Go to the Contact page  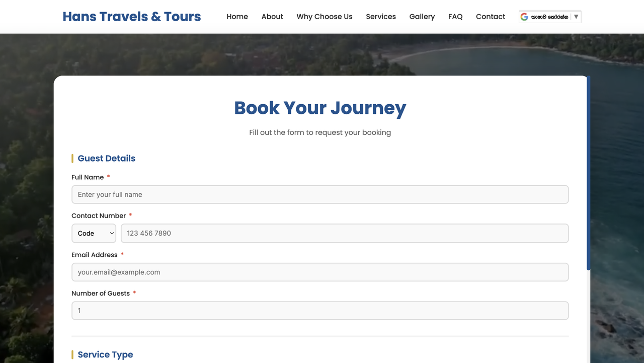click(x=490, y=16)
